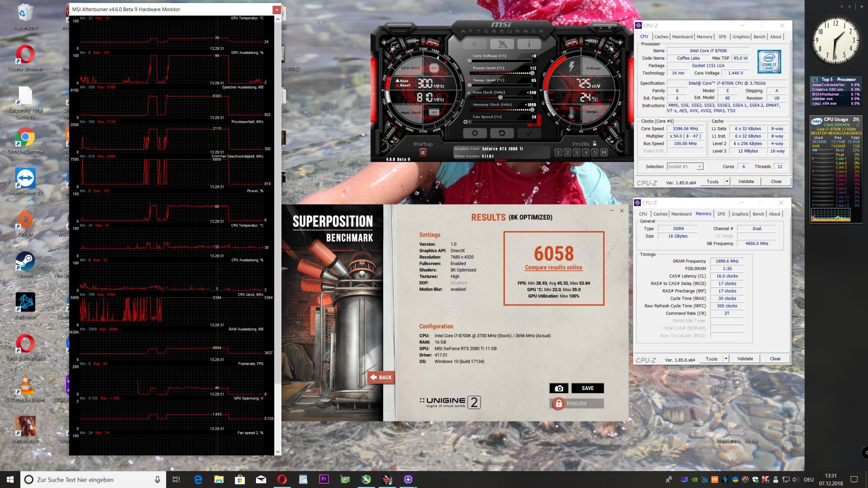Switch to CPU tab in lower CPU-Z window
This screenshot has height=488, width=868.
[643, 214]
